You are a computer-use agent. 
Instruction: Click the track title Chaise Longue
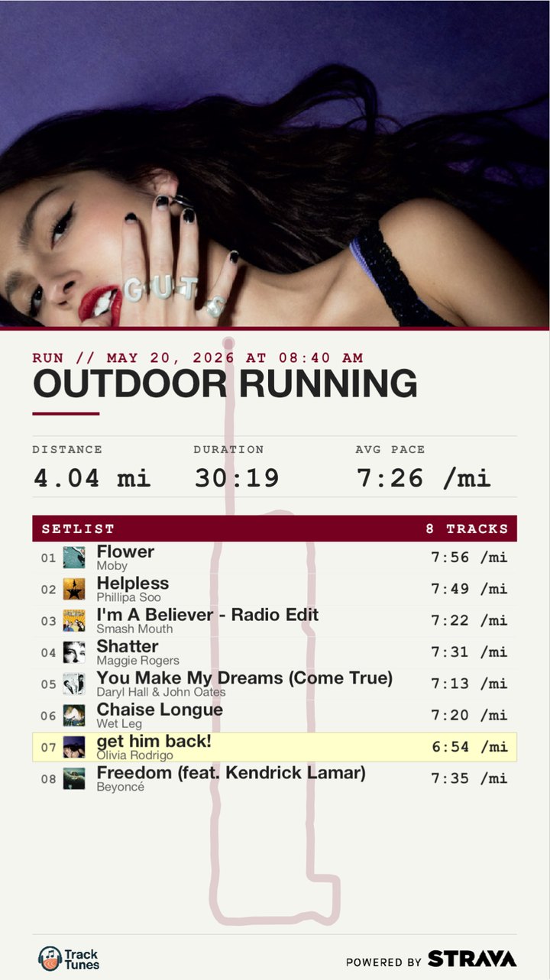click(x=160, y=710)
